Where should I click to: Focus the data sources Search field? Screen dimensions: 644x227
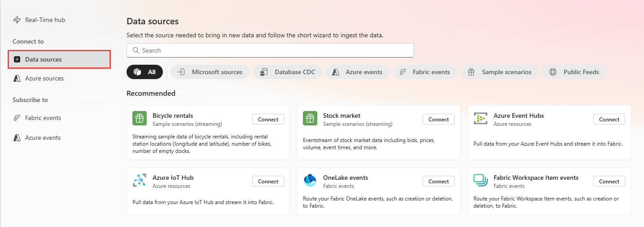click(x=270, y=50)
